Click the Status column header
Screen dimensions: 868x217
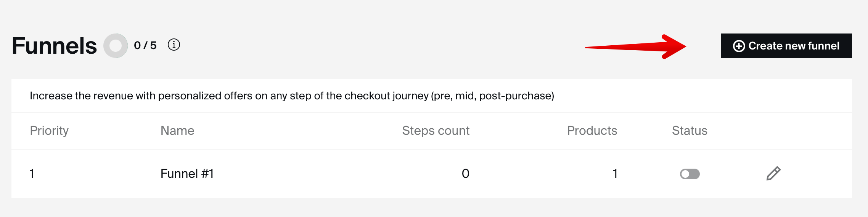[x=690, y=131]
